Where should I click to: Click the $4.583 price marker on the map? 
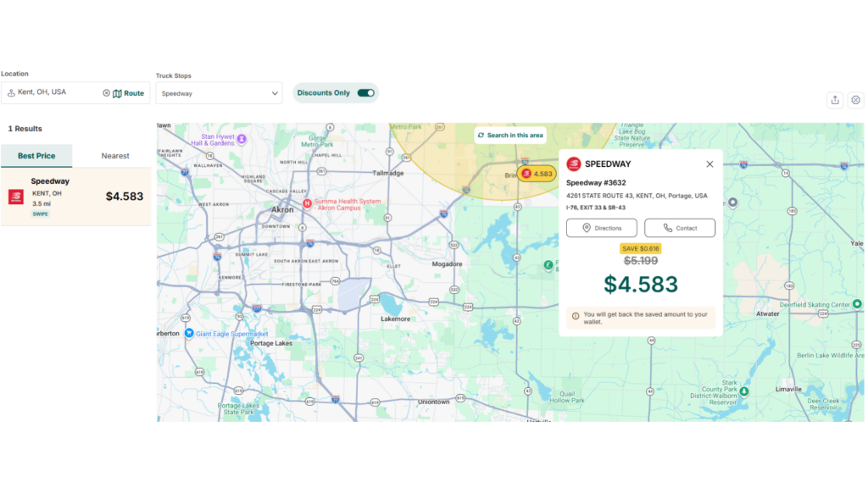coord(535,173)
